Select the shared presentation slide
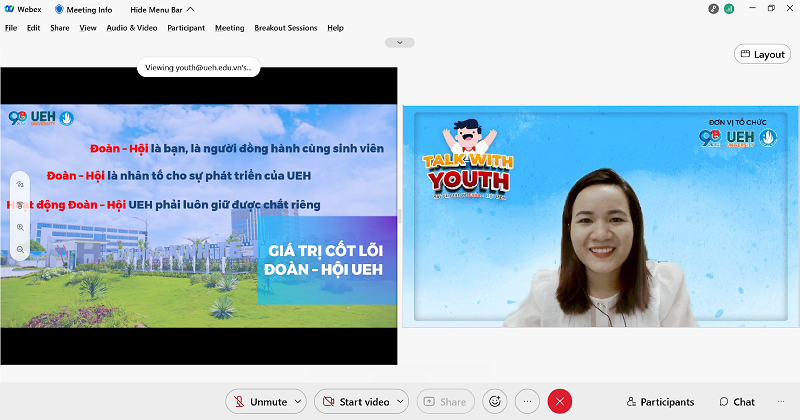800x420 pixels. (198, 216)
